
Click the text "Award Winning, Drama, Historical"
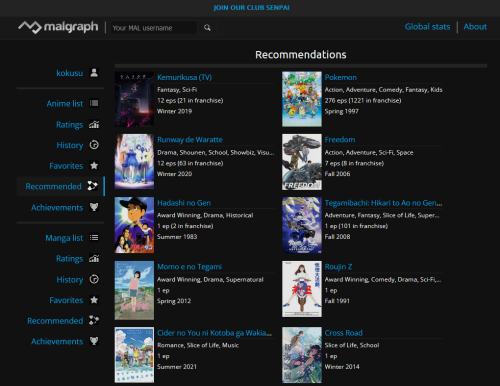tap(205, 215)
